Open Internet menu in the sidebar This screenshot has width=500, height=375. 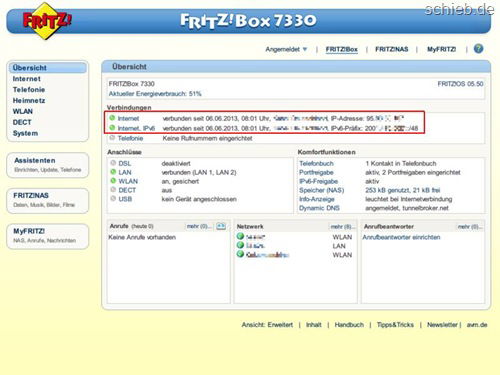27,79
